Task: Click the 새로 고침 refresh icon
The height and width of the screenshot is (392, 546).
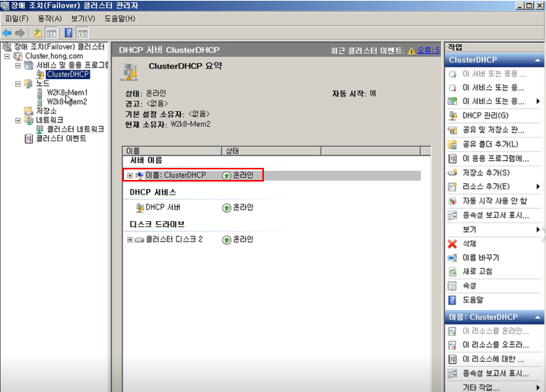Action: coord(452,272)
